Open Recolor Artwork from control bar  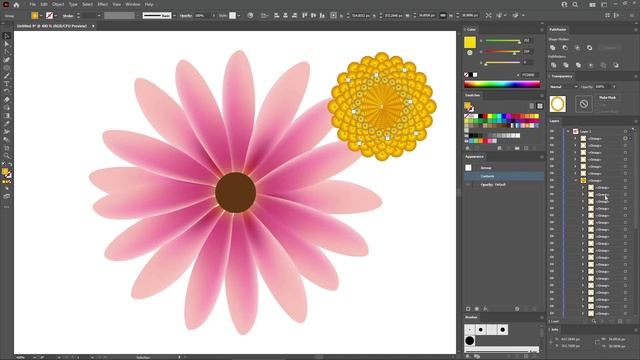pos(250,16)
